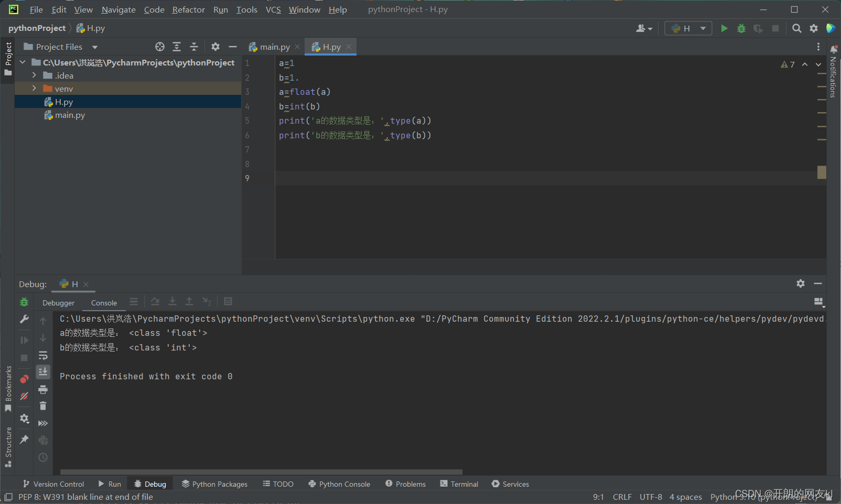Click Select Opened File target icon
841x504 pixels.
pyautogui.click(x=160, y=47)
